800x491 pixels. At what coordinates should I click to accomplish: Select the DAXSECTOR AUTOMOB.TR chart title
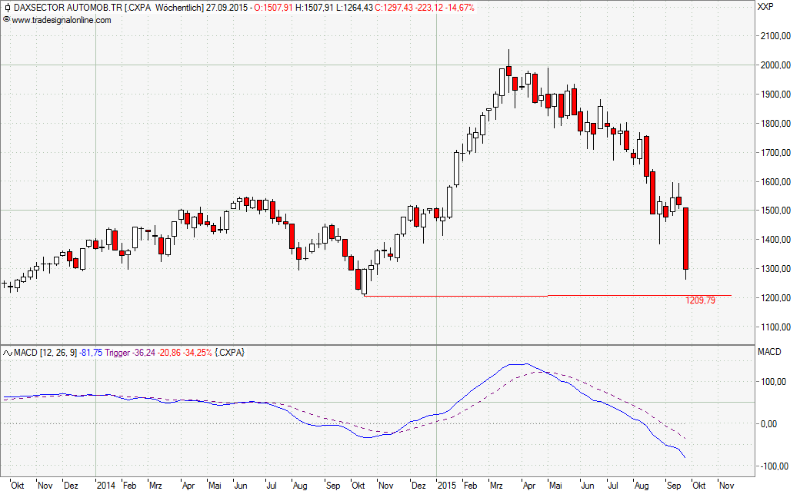pos(66,8)
